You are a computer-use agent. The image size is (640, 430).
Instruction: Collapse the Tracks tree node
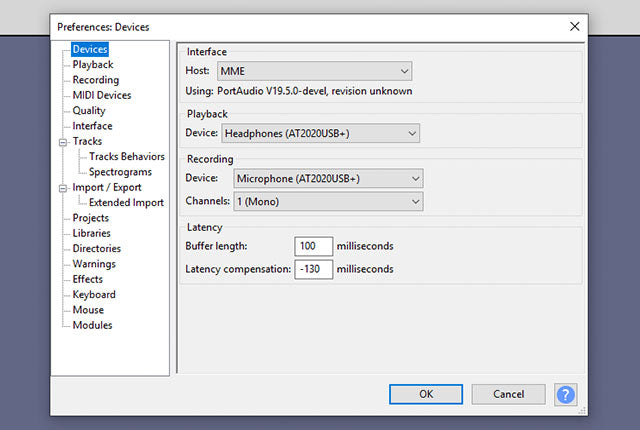pyautogui.click(x=63, y=142)
